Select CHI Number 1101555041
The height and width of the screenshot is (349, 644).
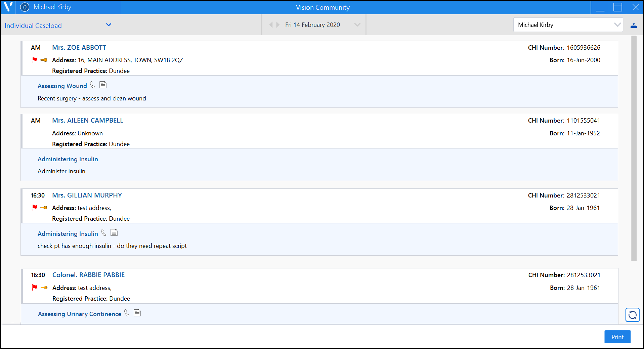pos(584,121)
